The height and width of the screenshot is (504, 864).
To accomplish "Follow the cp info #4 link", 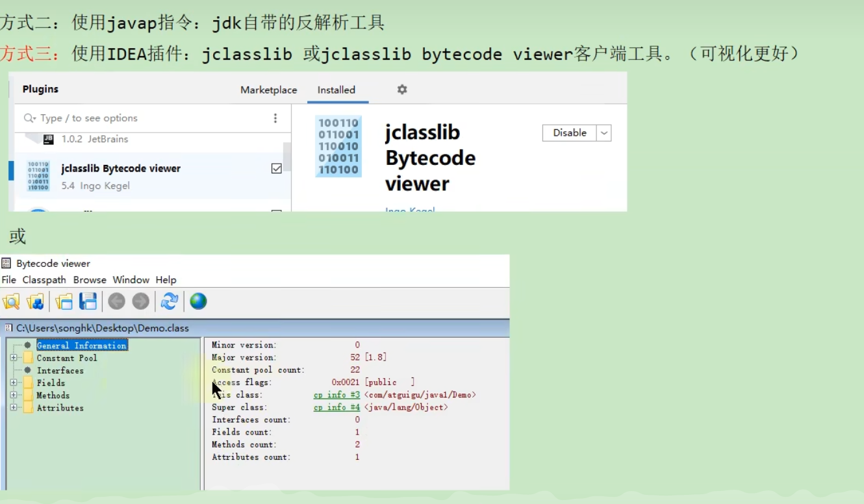I will click(337, 407).
